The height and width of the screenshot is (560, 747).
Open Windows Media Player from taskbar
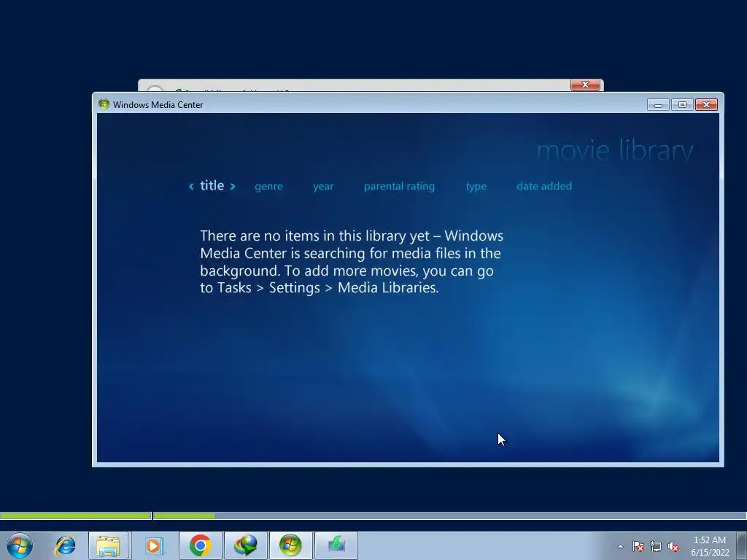tap(154, 545)
